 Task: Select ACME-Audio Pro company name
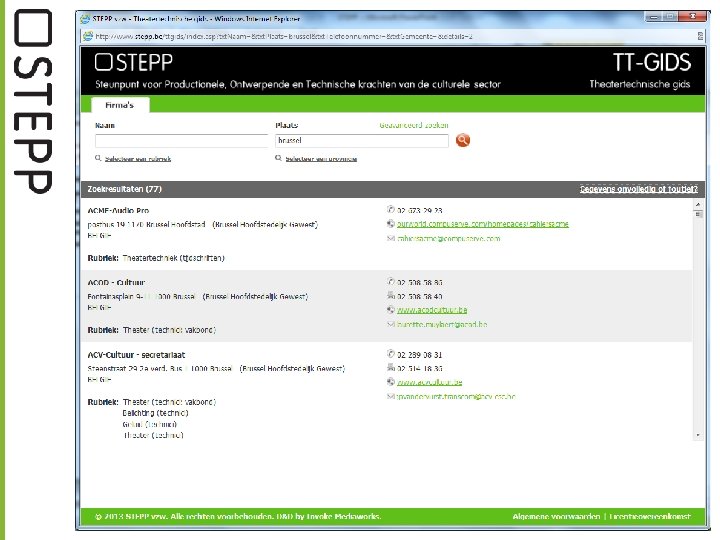(118, 210)
